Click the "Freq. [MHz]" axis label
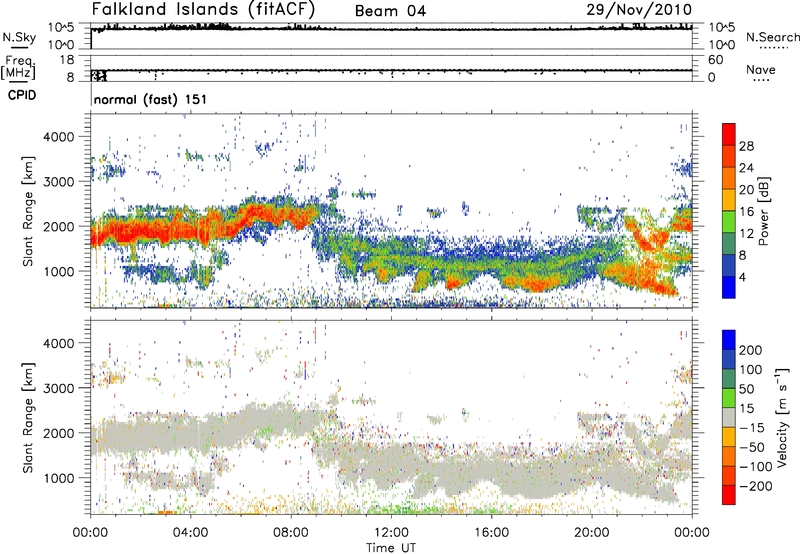 point(18,67)
